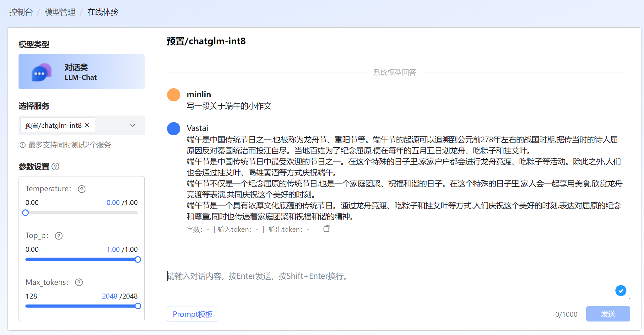Click the Vastai name label
The height and width of the screenshot is (335, 644).
(198, 128)
